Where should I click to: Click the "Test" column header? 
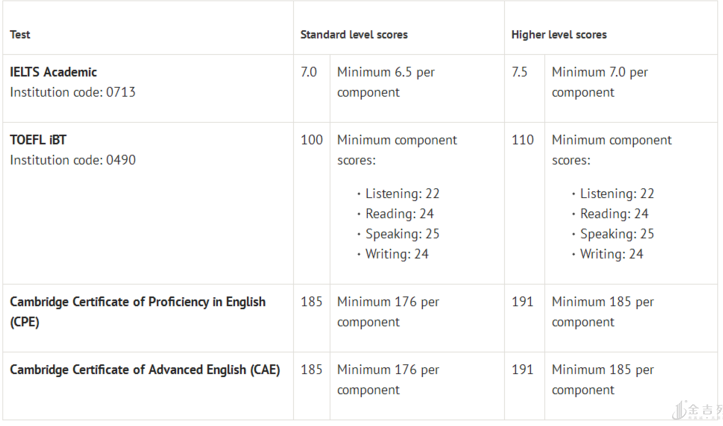[20, 35]
